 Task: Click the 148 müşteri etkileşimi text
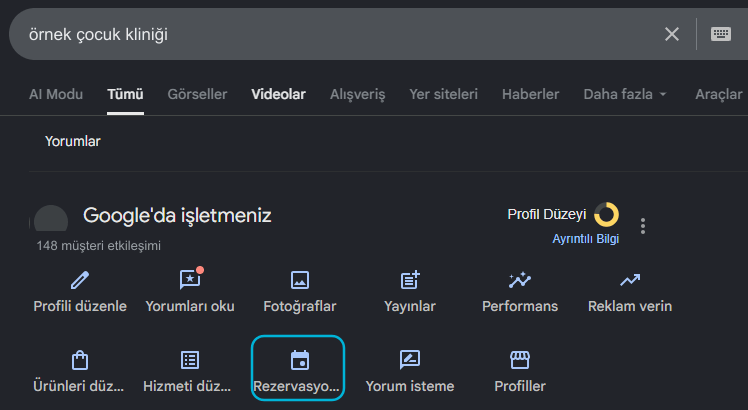98,246
